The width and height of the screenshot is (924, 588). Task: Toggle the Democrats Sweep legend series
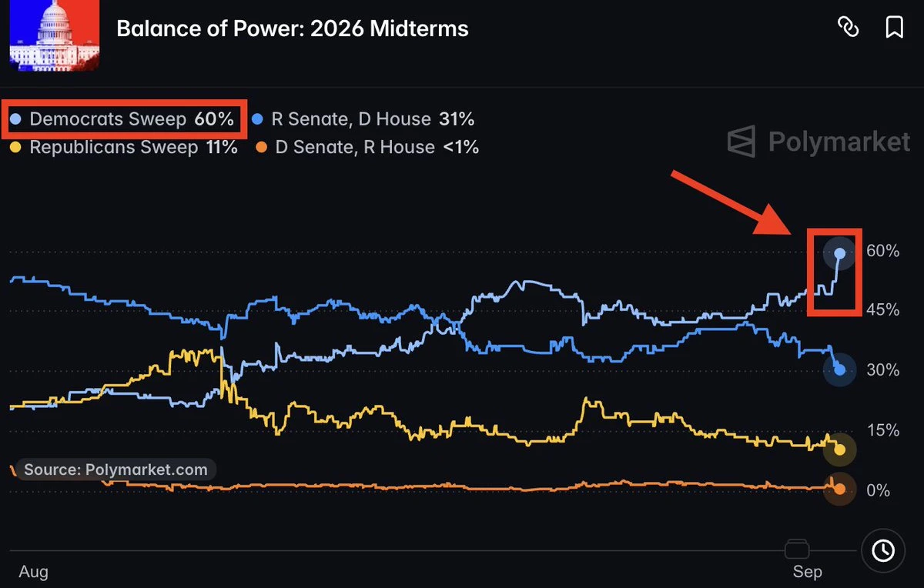coord(122,119)
